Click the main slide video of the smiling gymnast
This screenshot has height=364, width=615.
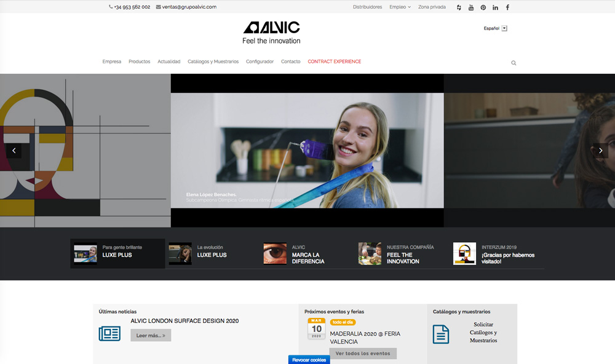(307, 150)
